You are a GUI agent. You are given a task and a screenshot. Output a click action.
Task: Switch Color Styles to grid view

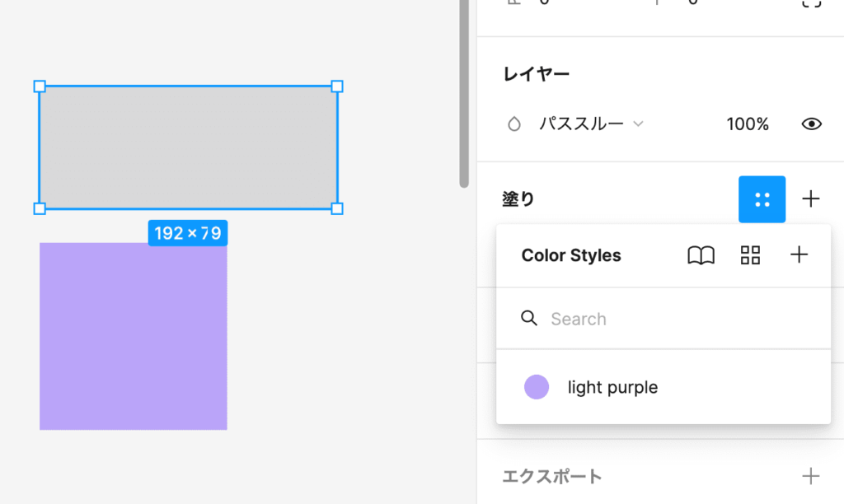coord(750,255)
